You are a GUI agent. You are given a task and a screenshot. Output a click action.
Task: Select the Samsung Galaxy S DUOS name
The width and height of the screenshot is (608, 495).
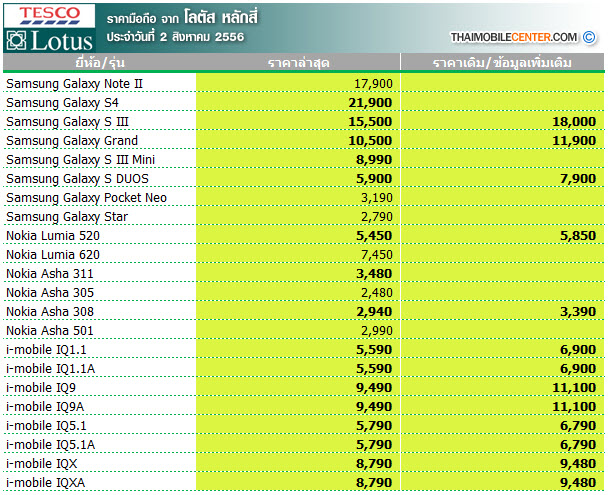point(78,179)
